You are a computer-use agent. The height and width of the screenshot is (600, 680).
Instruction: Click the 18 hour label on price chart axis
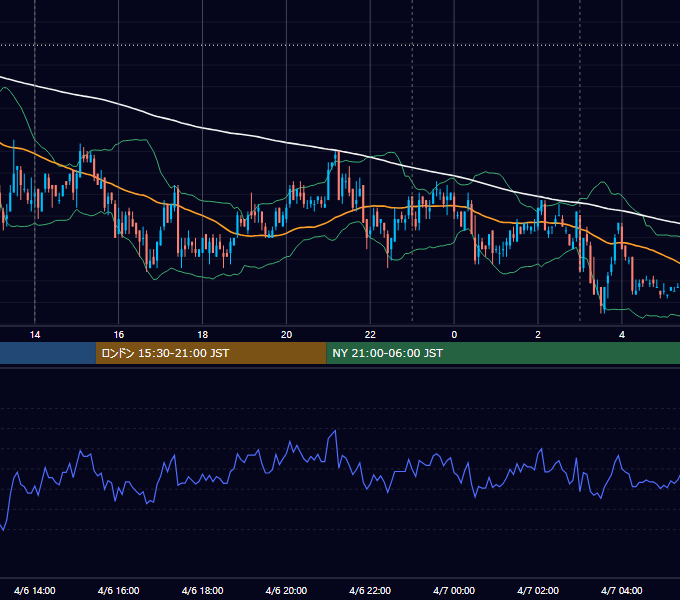[x=203, y=335]
